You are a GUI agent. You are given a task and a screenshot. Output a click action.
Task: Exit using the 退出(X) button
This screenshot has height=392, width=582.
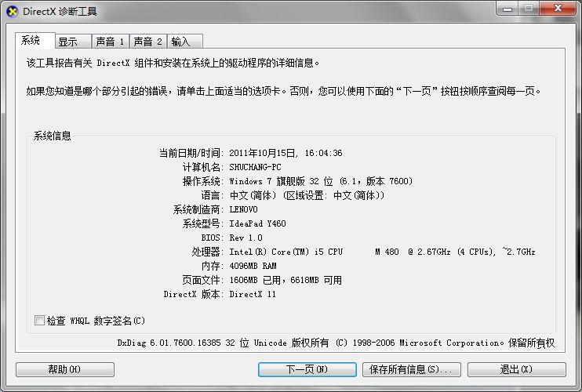[516, 369]
